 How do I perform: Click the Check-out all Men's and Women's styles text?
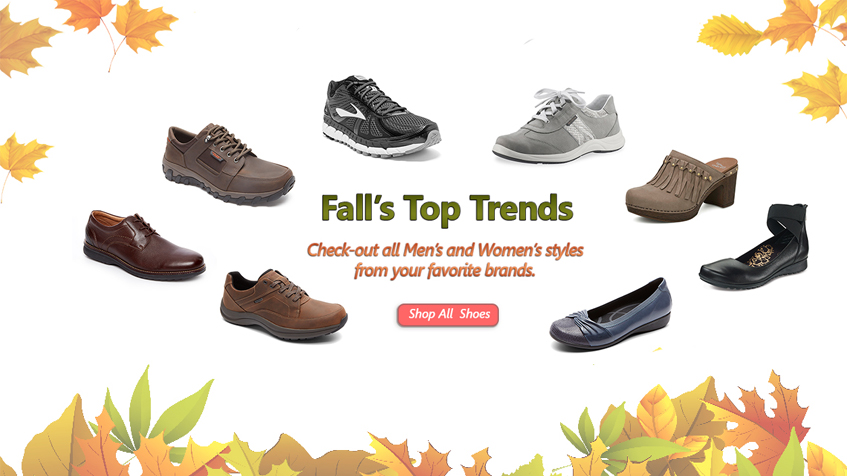coord(445,250)
